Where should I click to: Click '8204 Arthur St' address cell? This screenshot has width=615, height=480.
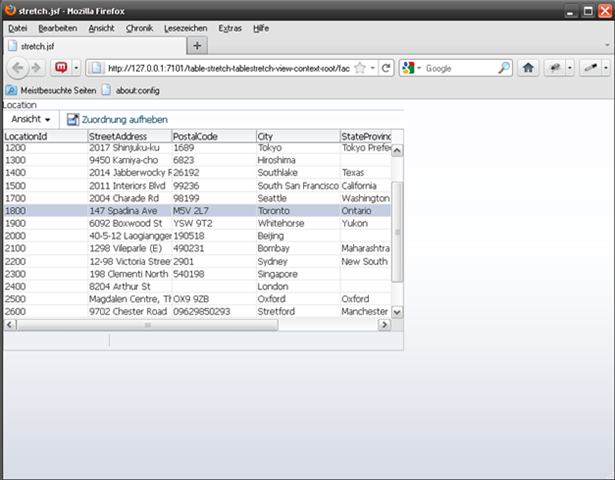[130, 286]
